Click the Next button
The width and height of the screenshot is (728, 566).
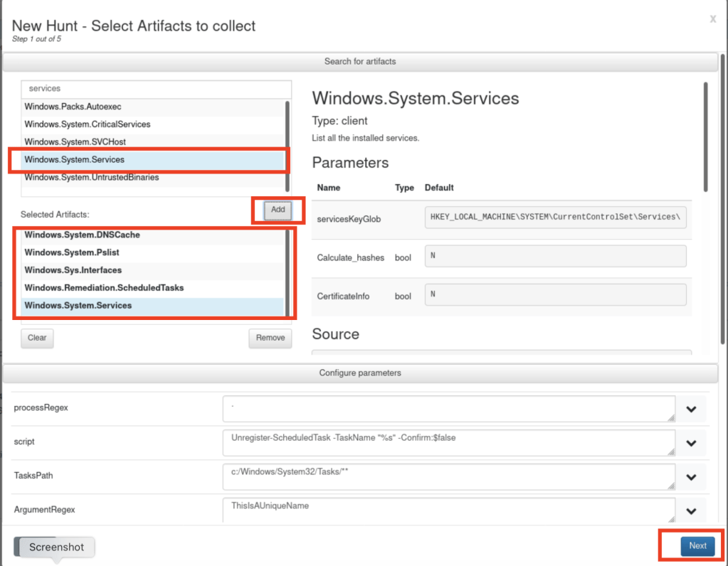[697, 546]
